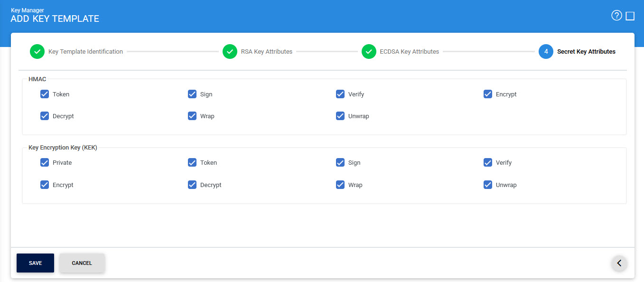
Task: Toggle HMAC Unwrap checkbox
Action: click(x=340, y=116)
